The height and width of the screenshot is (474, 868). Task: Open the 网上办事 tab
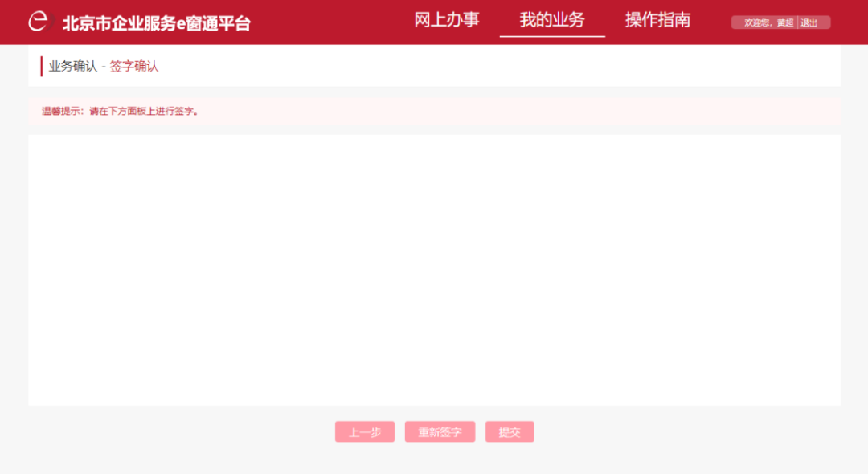pyautogui.click(x=447, y=20)
